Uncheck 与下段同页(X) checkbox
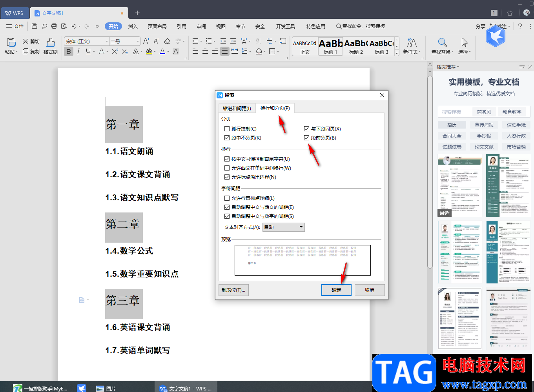This screenshot has height=392, width=534. (x=306, y=129)
